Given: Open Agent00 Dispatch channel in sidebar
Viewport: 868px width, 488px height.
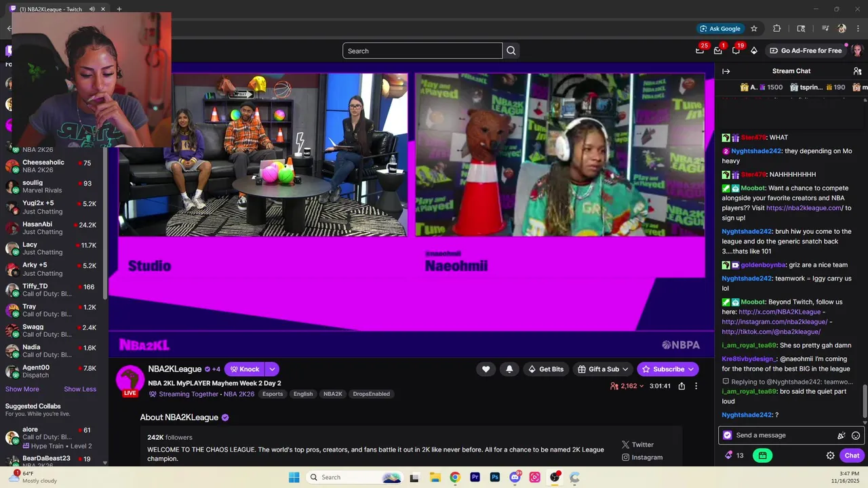Looking at the screenshot, I should [x=52, y=371].
